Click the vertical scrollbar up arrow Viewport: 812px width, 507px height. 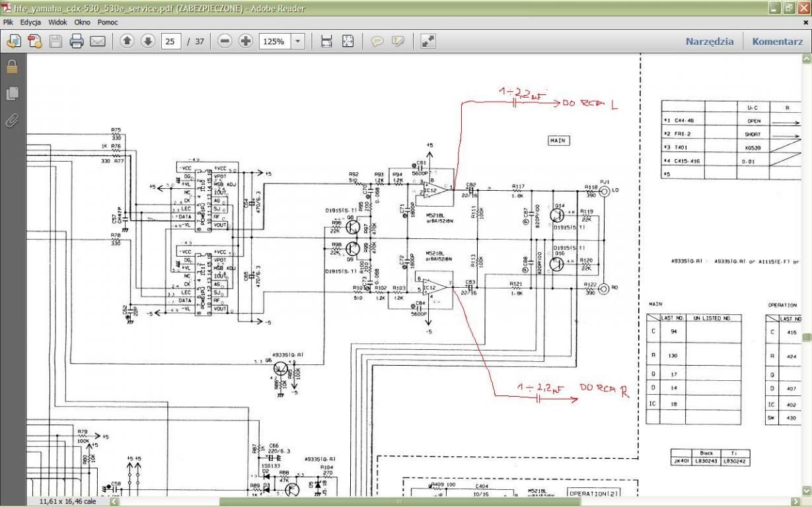(x=806, y=59)
